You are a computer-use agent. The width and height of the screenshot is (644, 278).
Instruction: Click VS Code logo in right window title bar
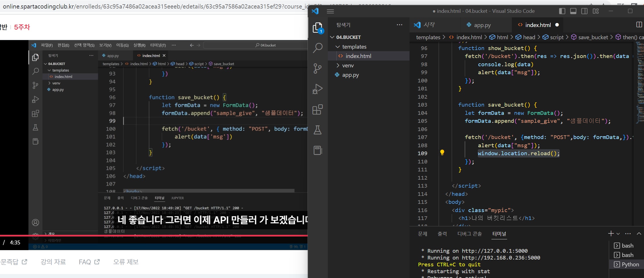click(x=315, y=11)
